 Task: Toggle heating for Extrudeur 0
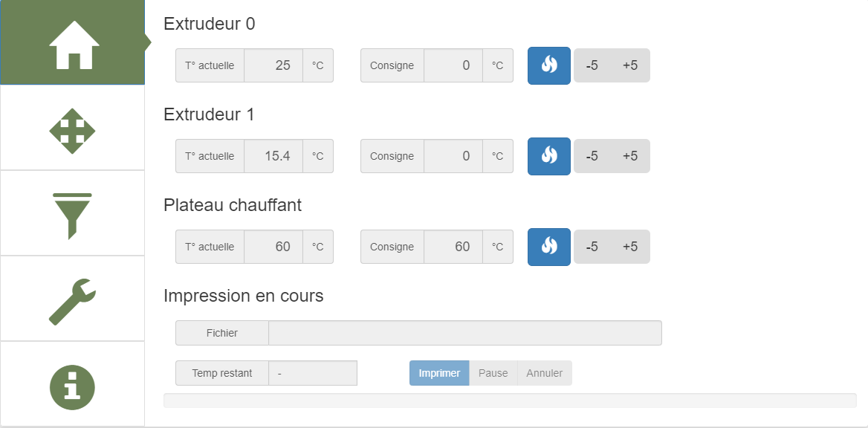pos(549,65)
